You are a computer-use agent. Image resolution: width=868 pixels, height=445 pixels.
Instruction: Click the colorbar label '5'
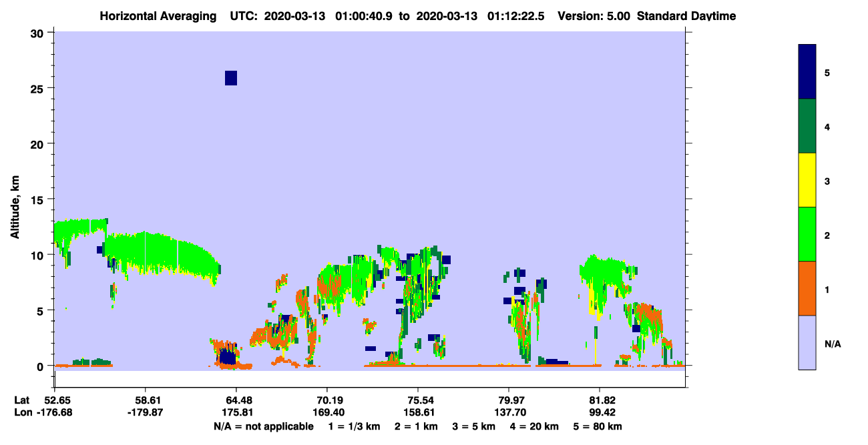827,72
